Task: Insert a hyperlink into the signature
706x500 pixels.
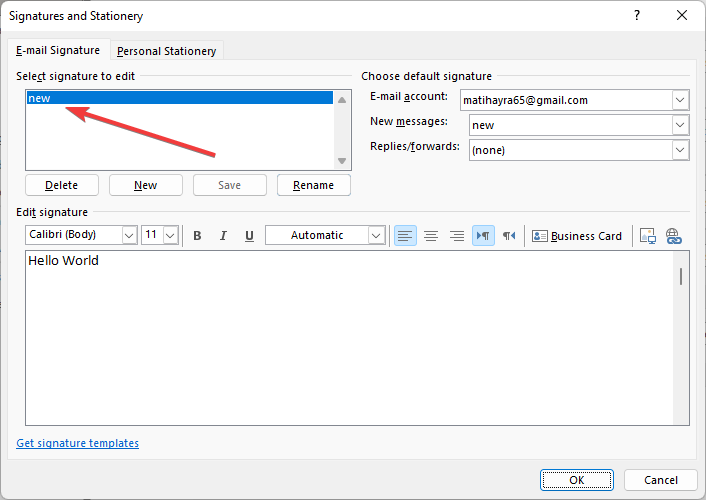Action: pos(674,236)
